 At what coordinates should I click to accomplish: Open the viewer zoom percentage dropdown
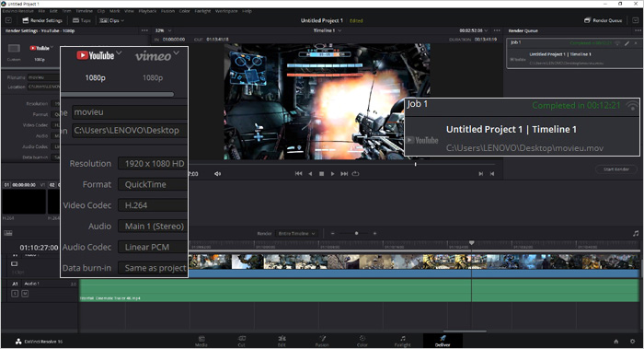[163, 30]
